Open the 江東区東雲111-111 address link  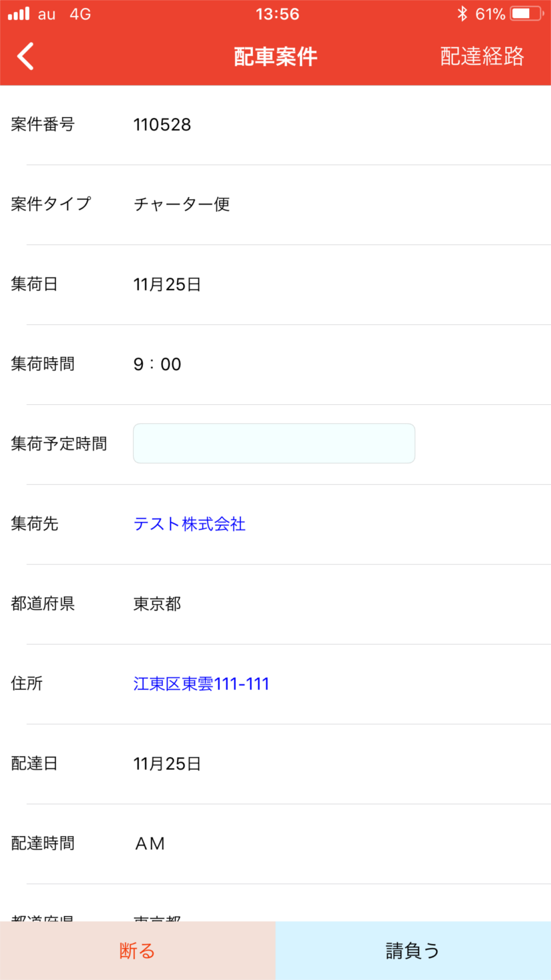coord(201,684)
